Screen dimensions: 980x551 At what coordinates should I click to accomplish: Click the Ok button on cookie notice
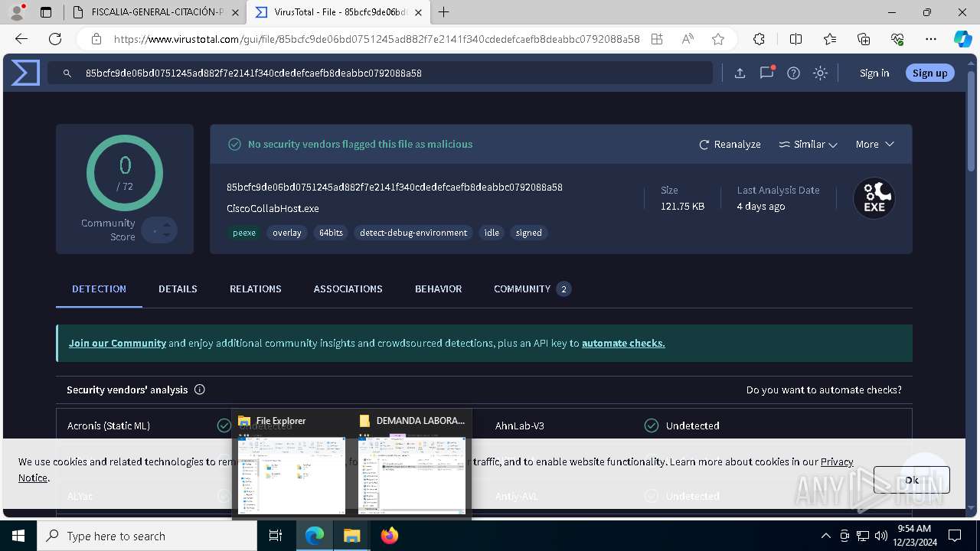coord(911,480)
